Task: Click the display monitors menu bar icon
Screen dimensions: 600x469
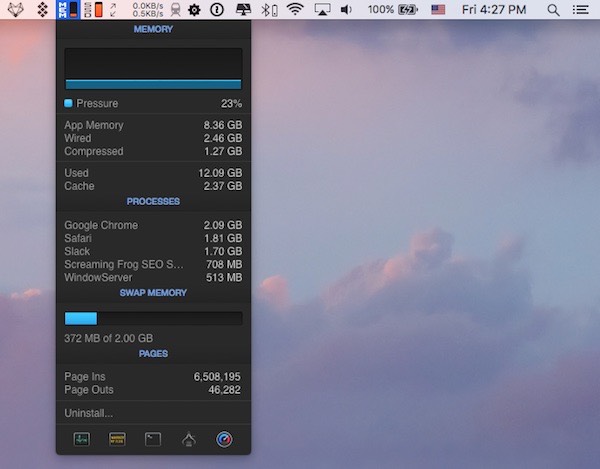Action: 243,10
